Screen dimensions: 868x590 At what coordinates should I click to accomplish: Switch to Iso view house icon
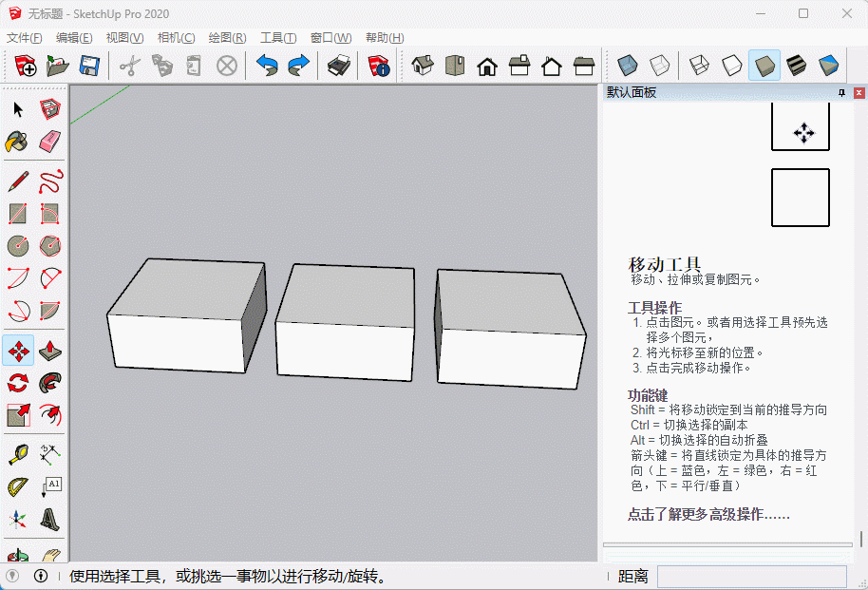point(423,66)
